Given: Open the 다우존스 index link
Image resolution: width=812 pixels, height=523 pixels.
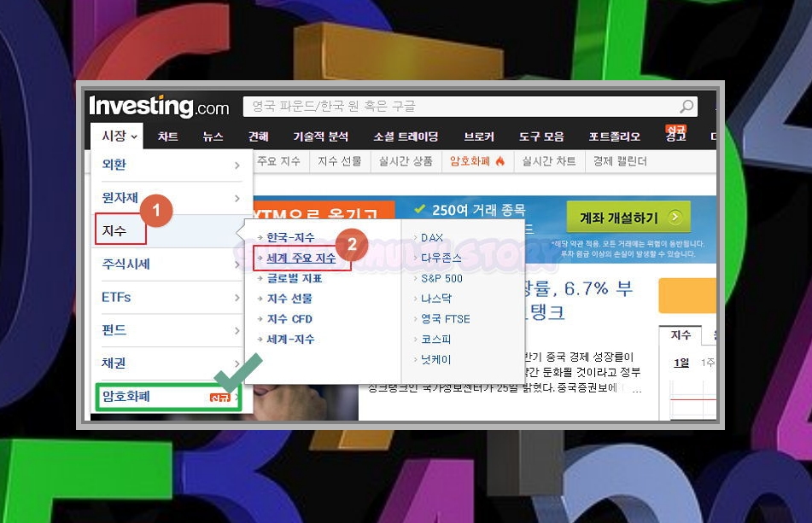Looking at the screenshot, I should pyautogui.click(x=441, y=258).
